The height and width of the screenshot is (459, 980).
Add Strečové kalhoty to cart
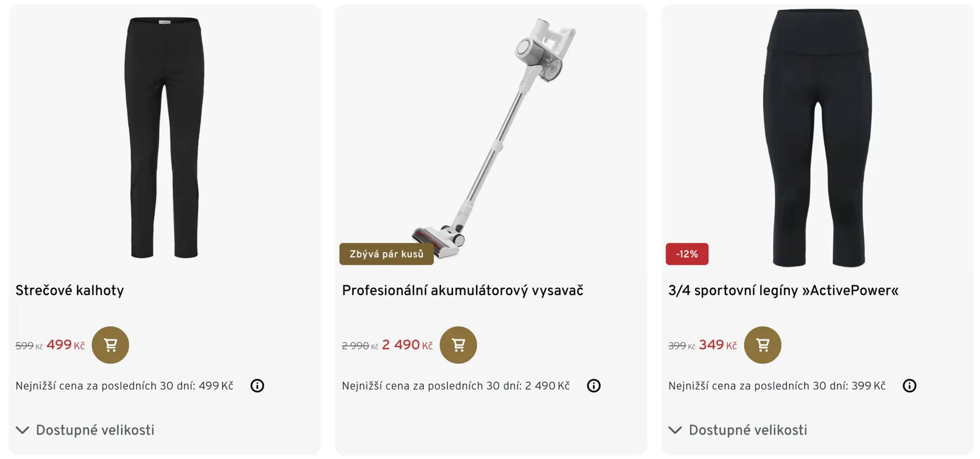click(x=110, y=345)
